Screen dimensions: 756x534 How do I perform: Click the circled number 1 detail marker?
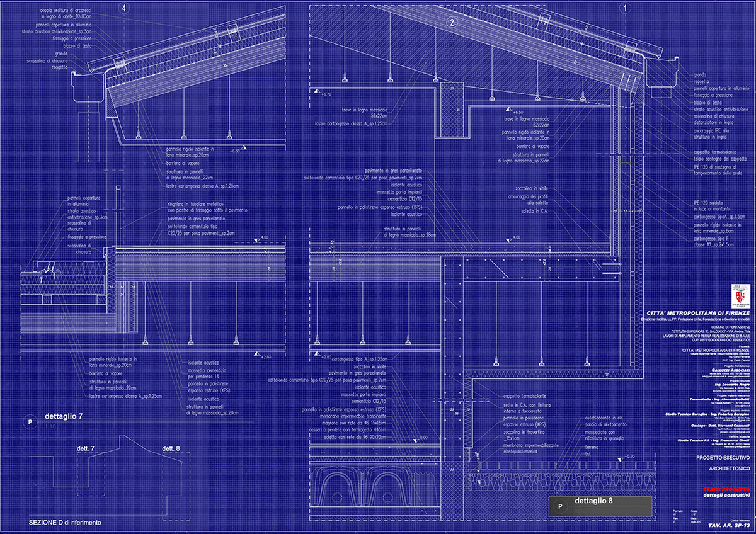point(626,8)
